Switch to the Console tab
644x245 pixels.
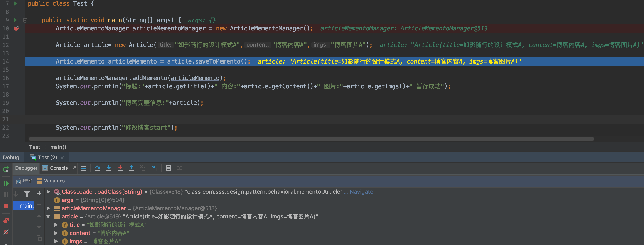coord(59,168)
